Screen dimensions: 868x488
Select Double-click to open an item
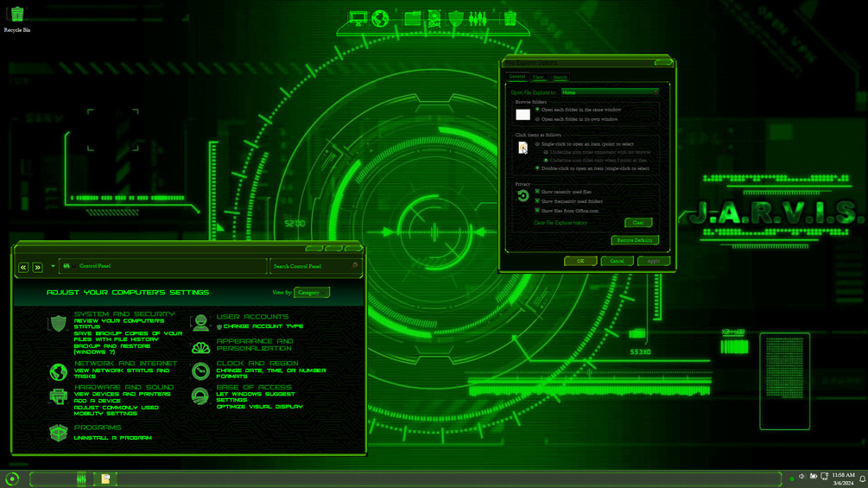592,168
